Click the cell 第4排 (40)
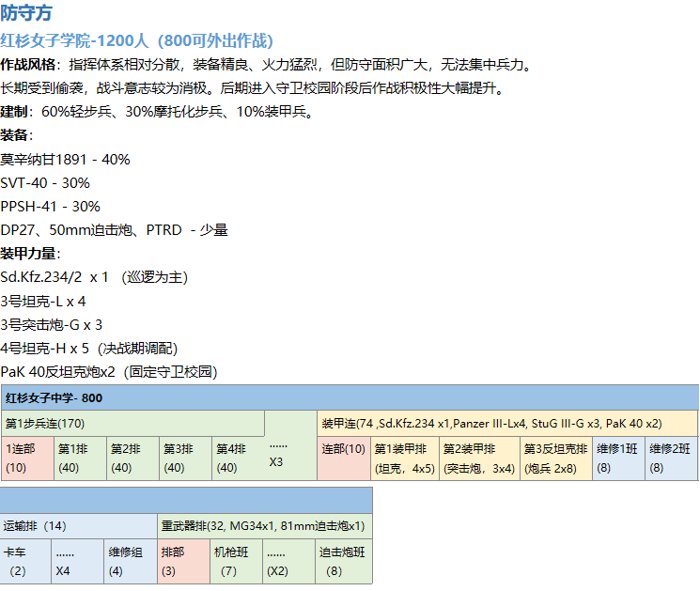This screenshot has height=591, width=700. coord(239,459)
